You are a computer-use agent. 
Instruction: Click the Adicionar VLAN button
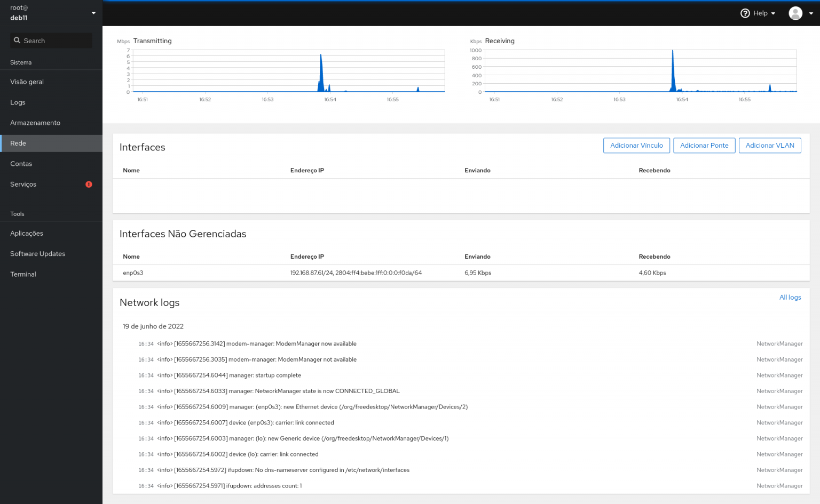click(x=769, y=146)
